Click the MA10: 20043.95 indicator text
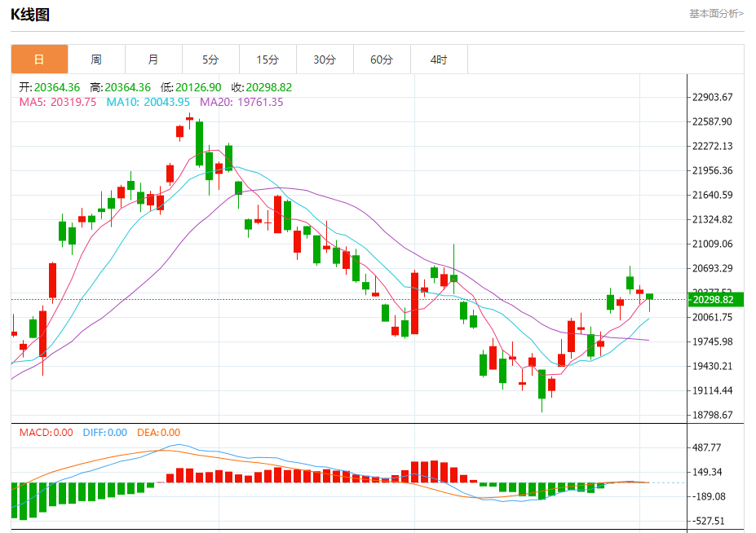The width and height of the screenshot is (756, 533). click(148, 102)
